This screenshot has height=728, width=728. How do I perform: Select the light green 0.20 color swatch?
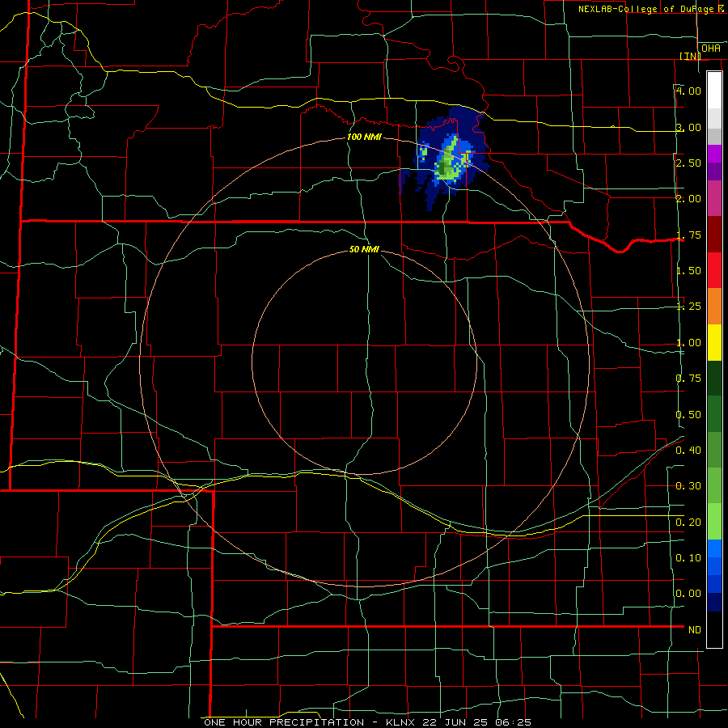point(714,522)
